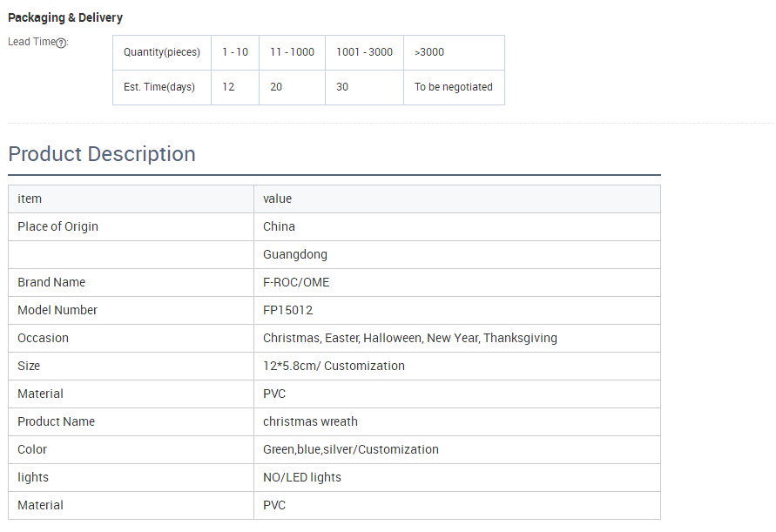Screen dimensions: 776x532
Task: Click the Lead Time help question icon
Action: (61, 43)
